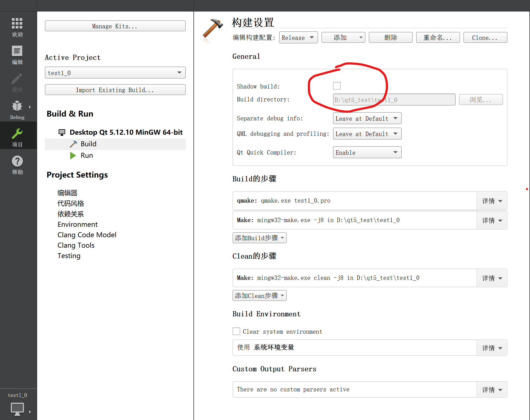The width and height of the screenshot is (530, 420).
Task: Expand 详情 for 使用 系统环境变量
Action: point(492,348)
